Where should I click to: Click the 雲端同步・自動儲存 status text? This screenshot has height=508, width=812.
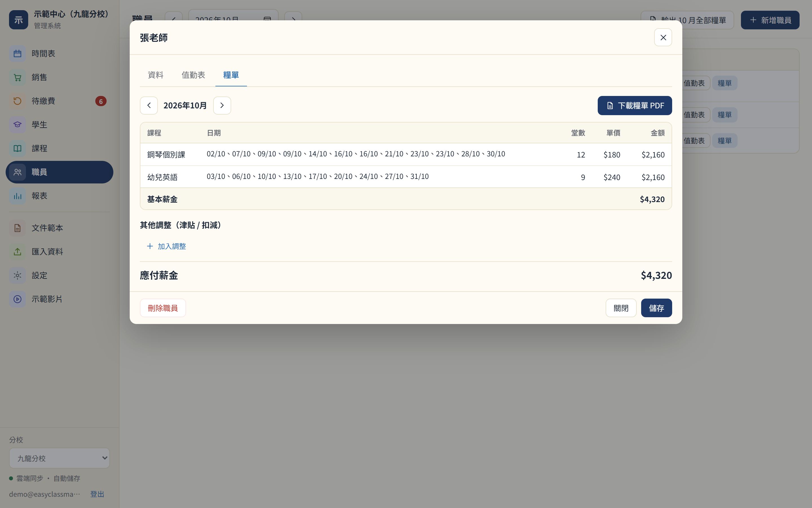48,478
